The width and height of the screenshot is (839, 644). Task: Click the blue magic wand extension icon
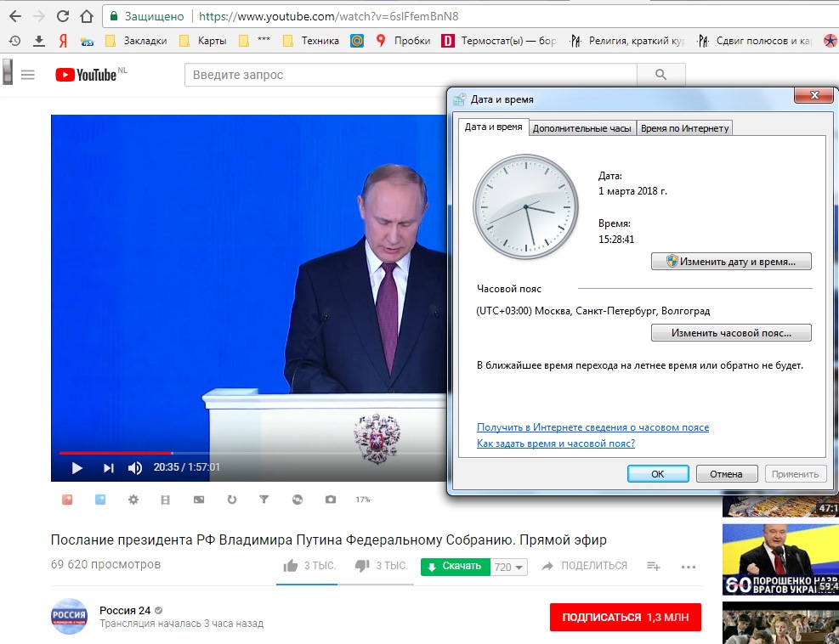click(x=100, y=500)
